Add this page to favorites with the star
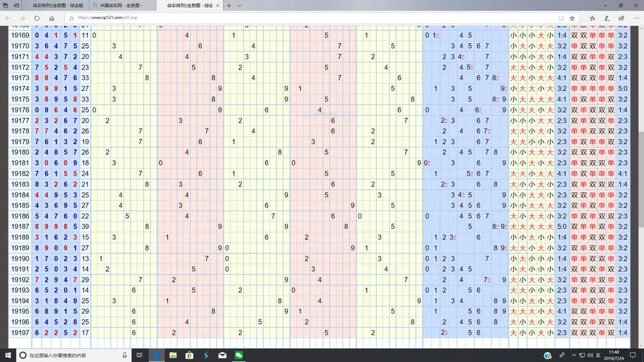 572,18
